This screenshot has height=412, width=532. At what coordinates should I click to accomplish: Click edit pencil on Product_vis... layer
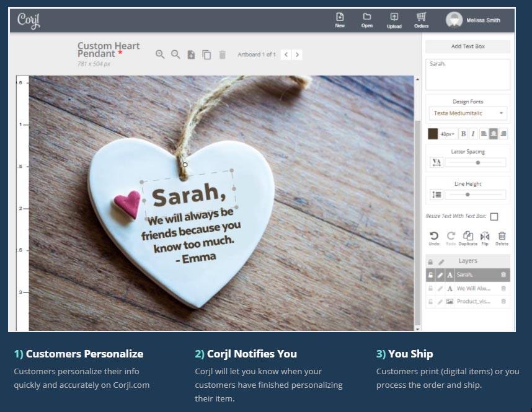(440, 302)
